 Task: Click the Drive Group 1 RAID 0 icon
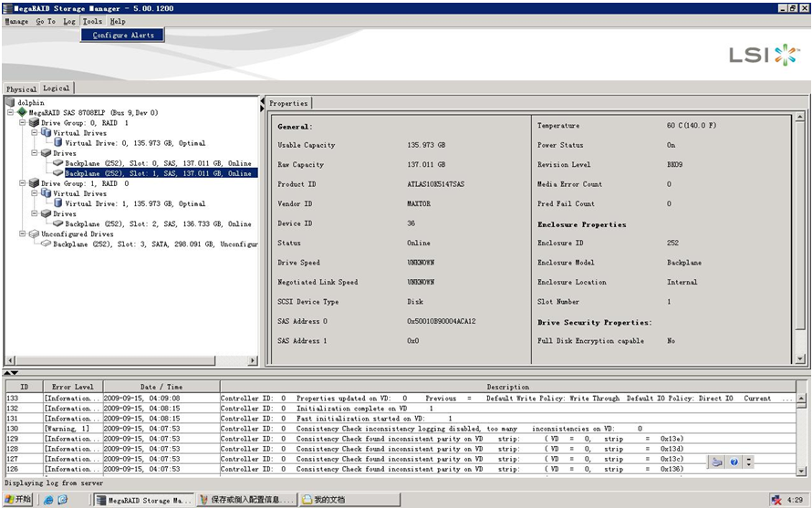click(35, 183)
